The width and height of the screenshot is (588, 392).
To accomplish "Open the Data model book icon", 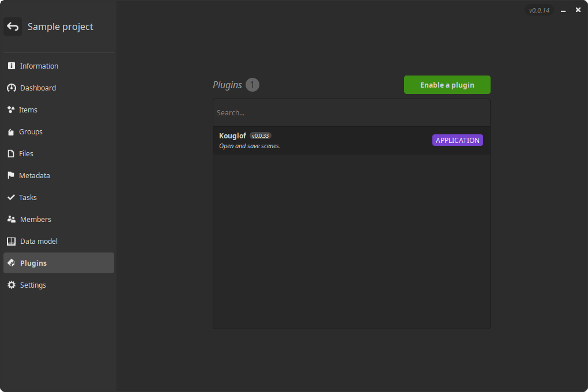I will point(11,241).
